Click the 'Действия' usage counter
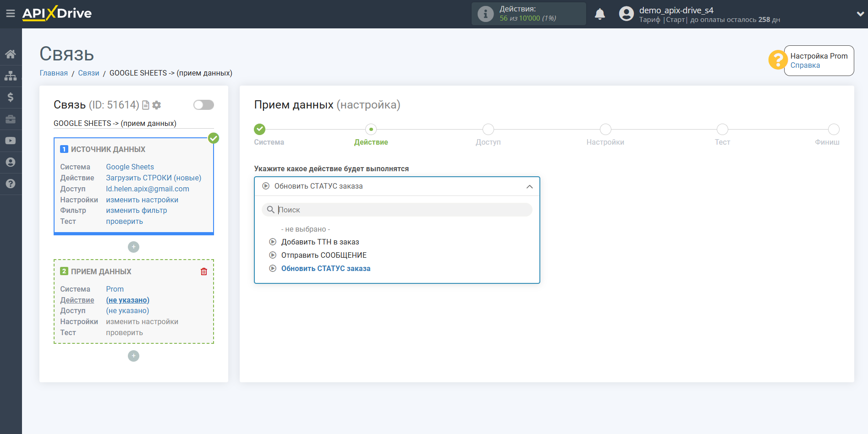Viewport: 868px width, 434px height. click(528, 14)
